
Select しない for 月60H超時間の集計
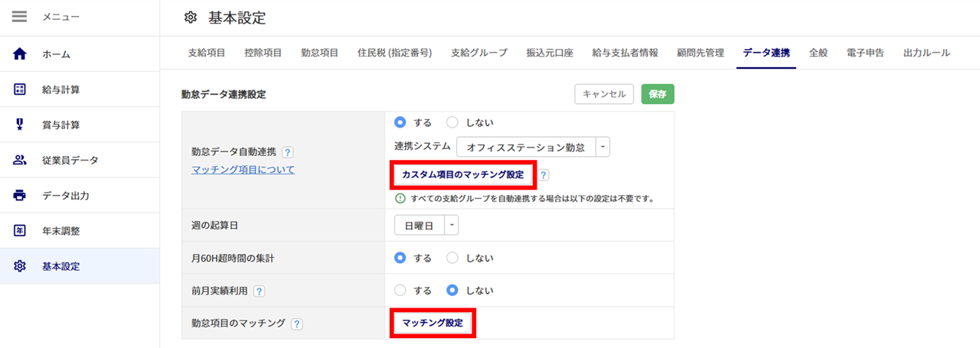point(452,258)
